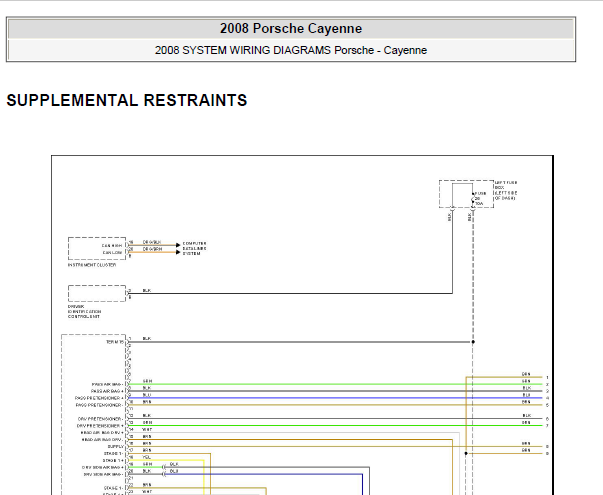
Task: Click the "INSTRUMENT CLUSTER" label in diagram
Action: tap(92, 265)
